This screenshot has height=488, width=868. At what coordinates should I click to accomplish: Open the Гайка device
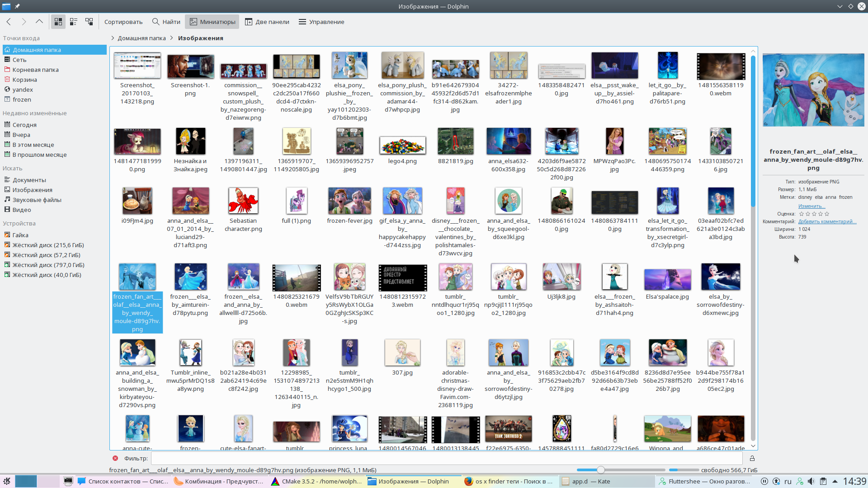coord(54,235)
